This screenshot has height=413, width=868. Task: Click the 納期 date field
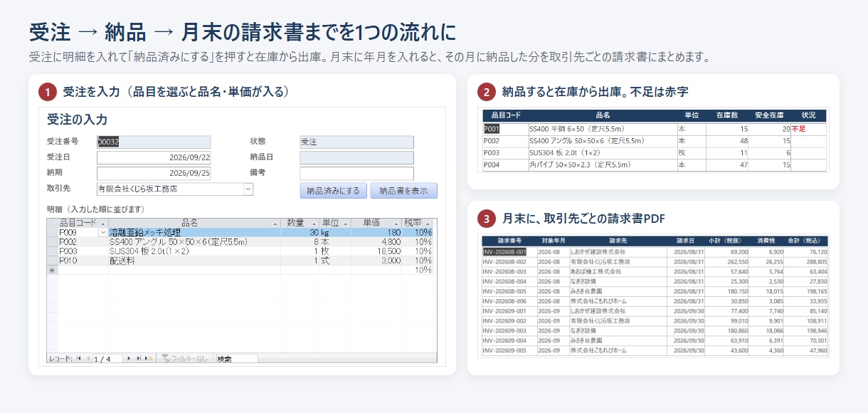(x=154, y=173)
